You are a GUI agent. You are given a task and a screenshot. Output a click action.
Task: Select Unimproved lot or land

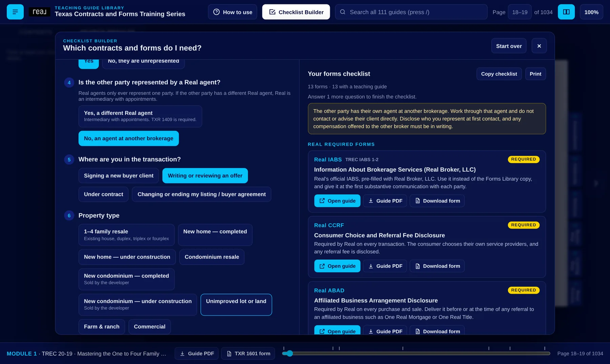point(236,305)
